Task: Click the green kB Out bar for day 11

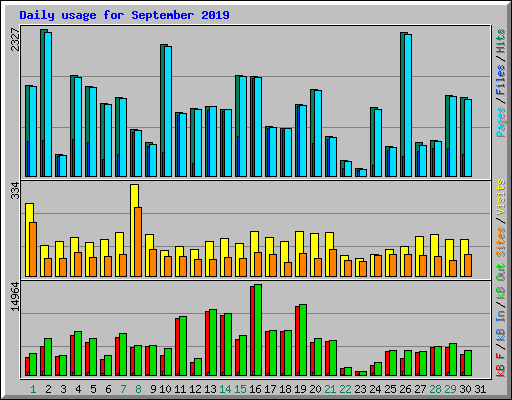Action: (183, 346)
